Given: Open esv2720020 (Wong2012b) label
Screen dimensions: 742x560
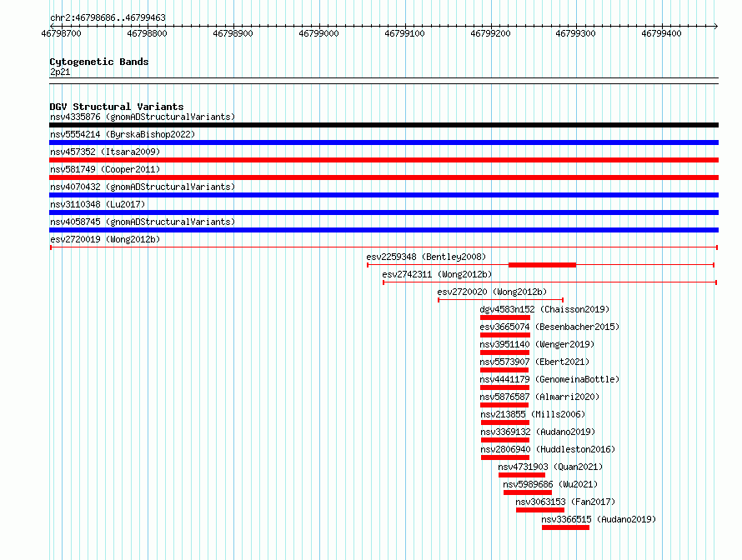Looking at the screenshot, I should point(492,292).
